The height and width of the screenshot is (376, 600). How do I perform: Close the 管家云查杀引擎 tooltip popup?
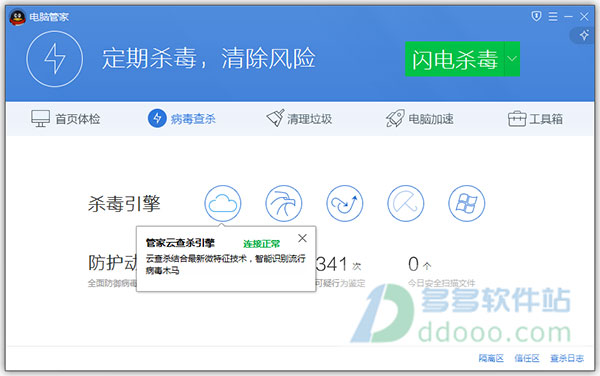pos(302,238)
